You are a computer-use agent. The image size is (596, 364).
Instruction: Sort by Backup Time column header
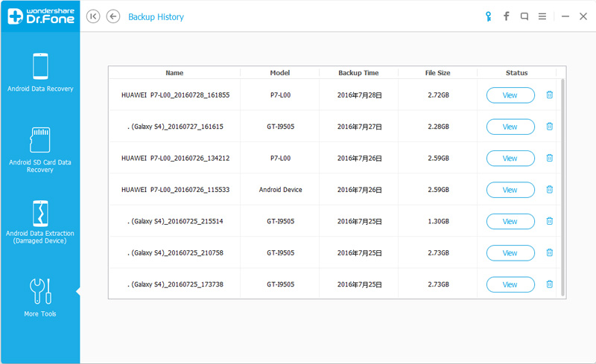pos(358,72)
